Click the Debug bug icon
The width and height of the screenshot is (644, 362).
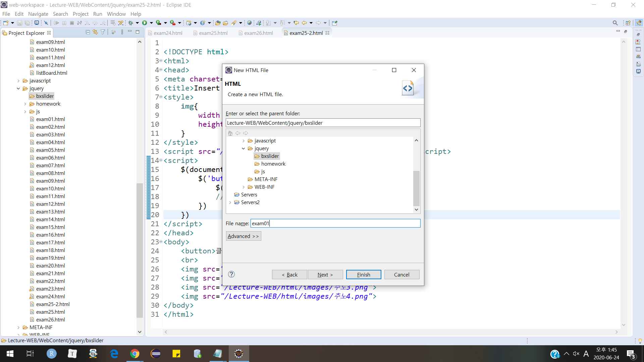point(131,23)
